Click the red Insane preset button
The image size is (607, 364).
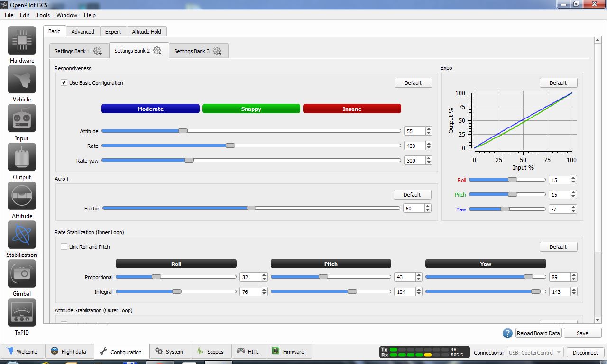point(352,109)
